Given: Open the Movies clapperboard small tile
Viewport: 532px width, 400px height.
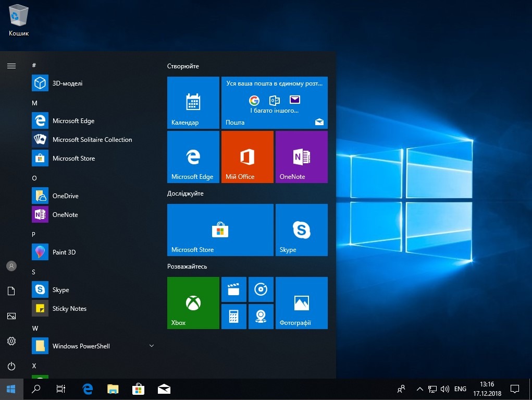Looking at the screenshot, I should pos(234,289).
